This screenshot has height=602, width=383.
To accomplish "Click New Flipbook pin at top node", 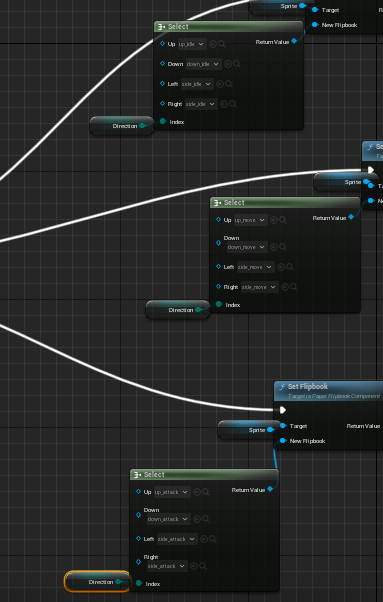I will (315, 25).
